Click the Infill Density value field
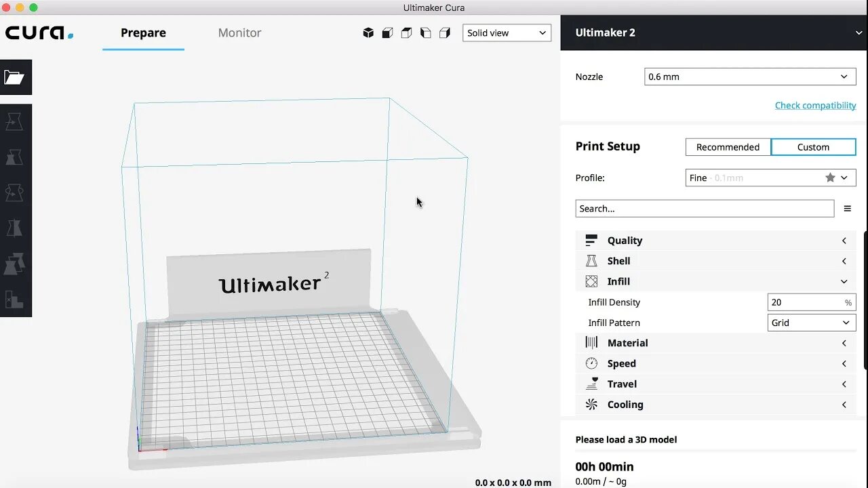868x488 pixels. pyautogui.click(x=812, y=302)
